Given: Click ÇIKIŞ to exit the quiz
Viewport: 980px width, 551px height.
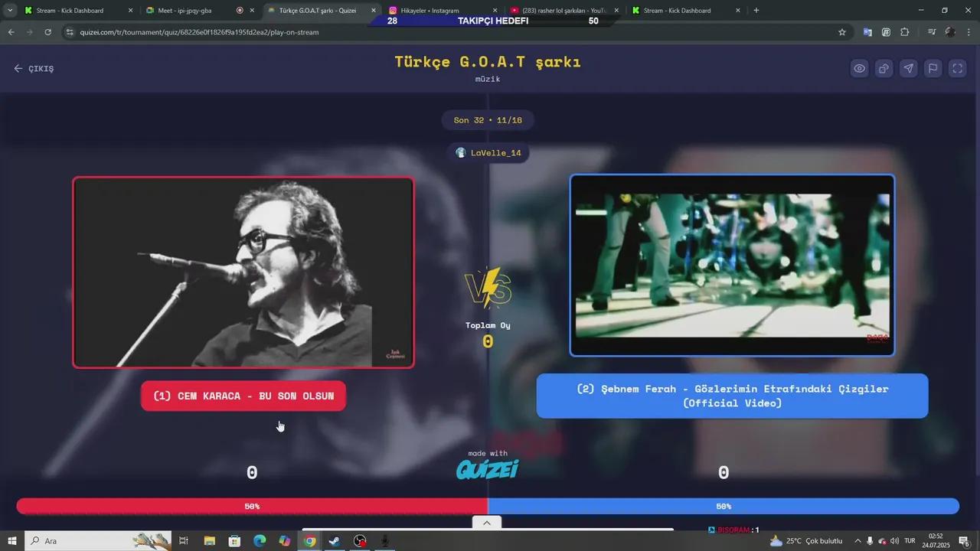Looking at the screenshot, I should pyautogui.click(x=34, y=68).
